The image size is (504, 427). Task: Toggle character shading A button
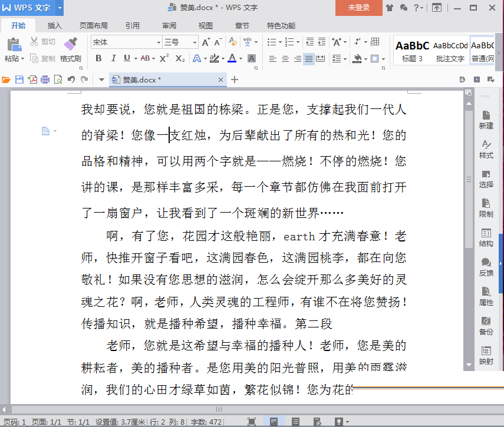pos(252,58)
